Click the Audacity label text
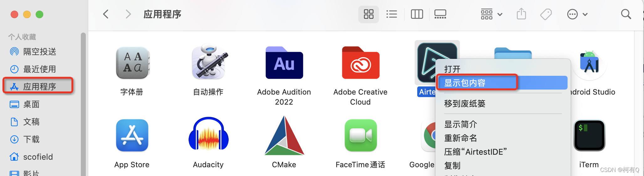Viewport: 644px width, 176px height. point(208,164)
